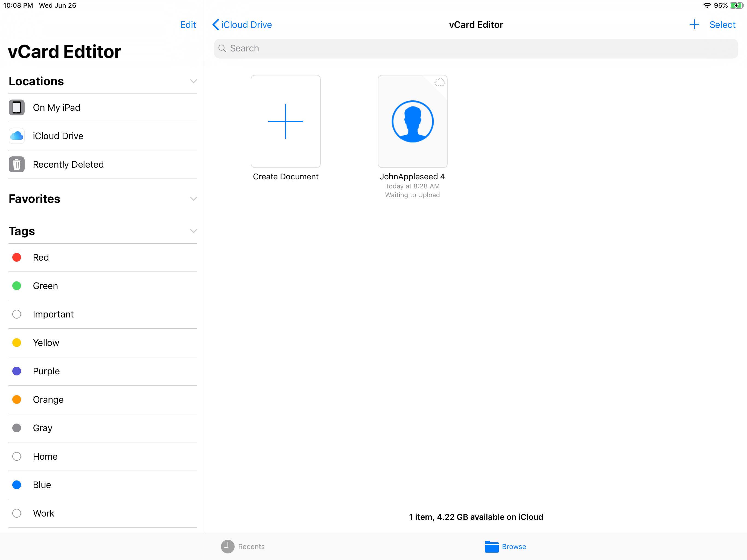Click the Gray tag label

(x=43, y=428)
